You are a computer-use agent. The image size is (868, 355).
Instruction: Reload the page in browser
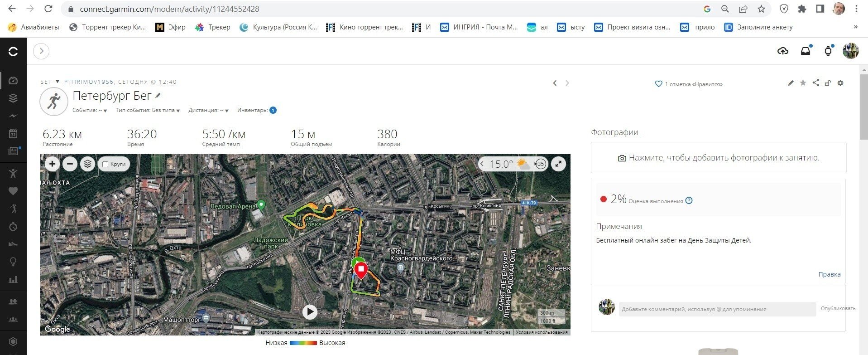click(x=48, y=9)
